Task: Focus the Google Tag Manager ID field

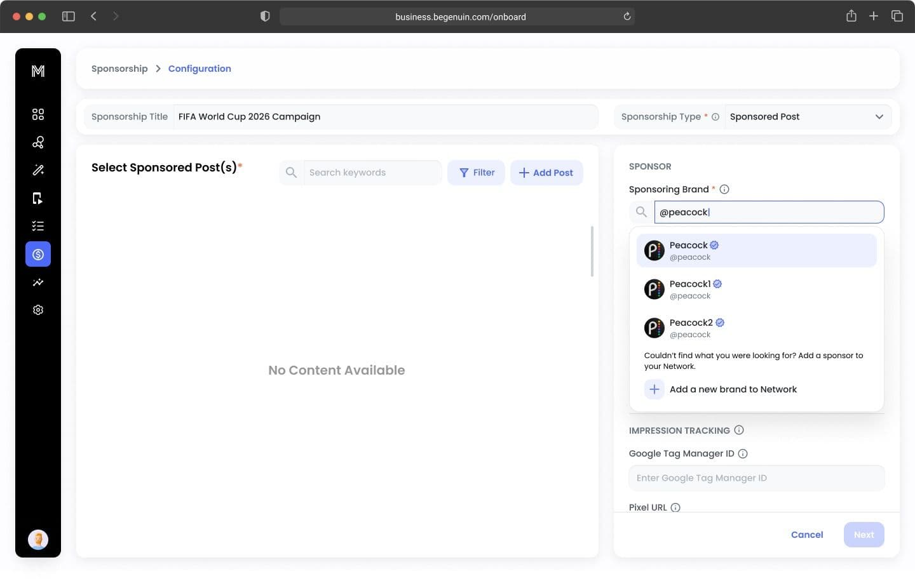Action: [756, 478]
